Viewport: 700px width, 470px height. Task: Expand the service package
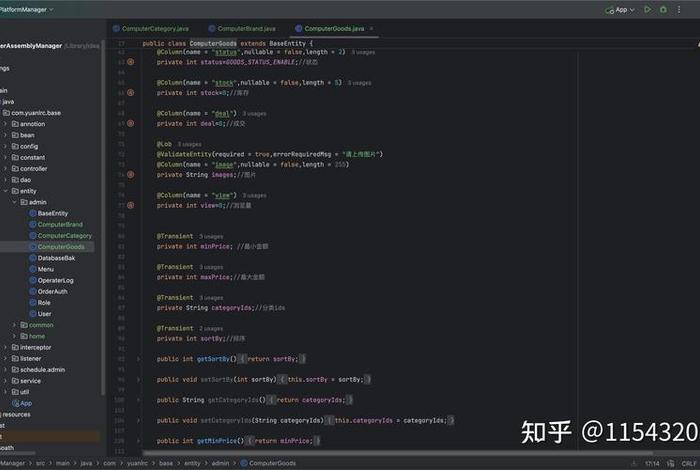(x=5, y=381)
